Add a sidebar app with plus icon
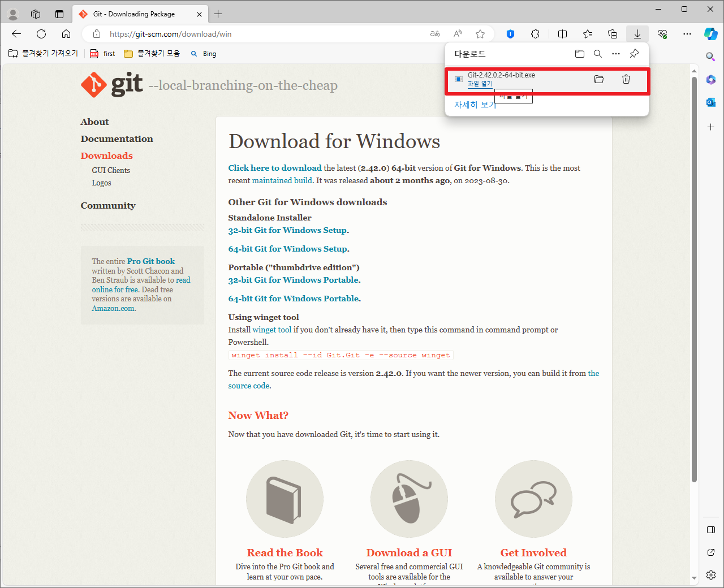This screenshot has height=588, width=724. click(711, 127)
